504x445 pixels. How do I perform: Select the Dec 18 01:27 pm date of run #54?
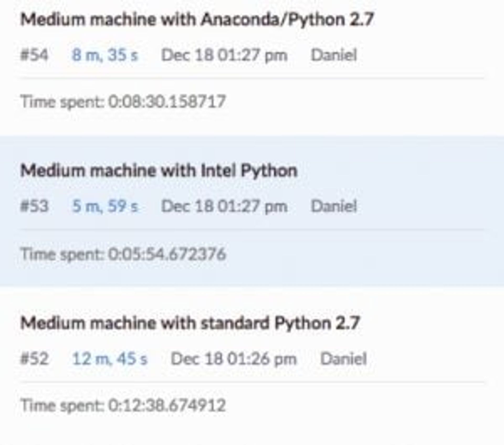click(x=224, y=55)
